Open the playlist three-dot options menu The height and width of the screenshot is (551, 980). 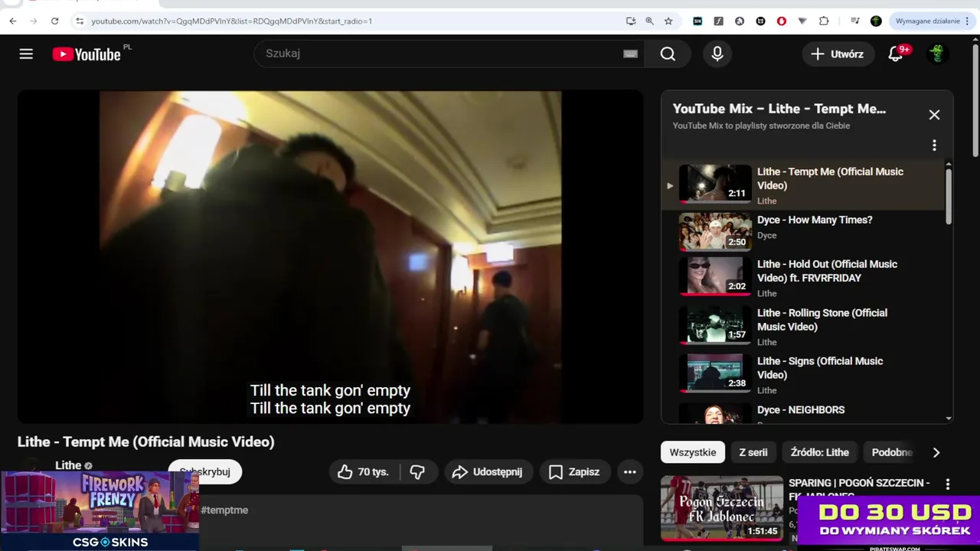934,145
